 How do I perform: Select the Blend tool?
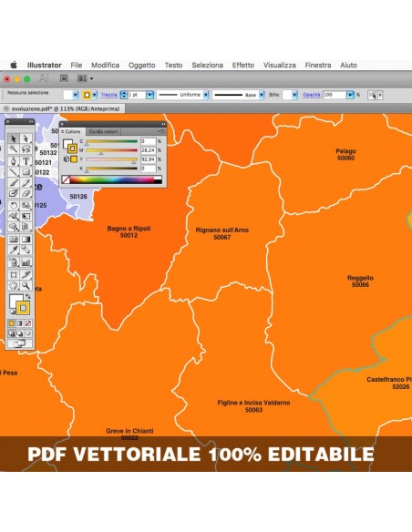point(26,250)
